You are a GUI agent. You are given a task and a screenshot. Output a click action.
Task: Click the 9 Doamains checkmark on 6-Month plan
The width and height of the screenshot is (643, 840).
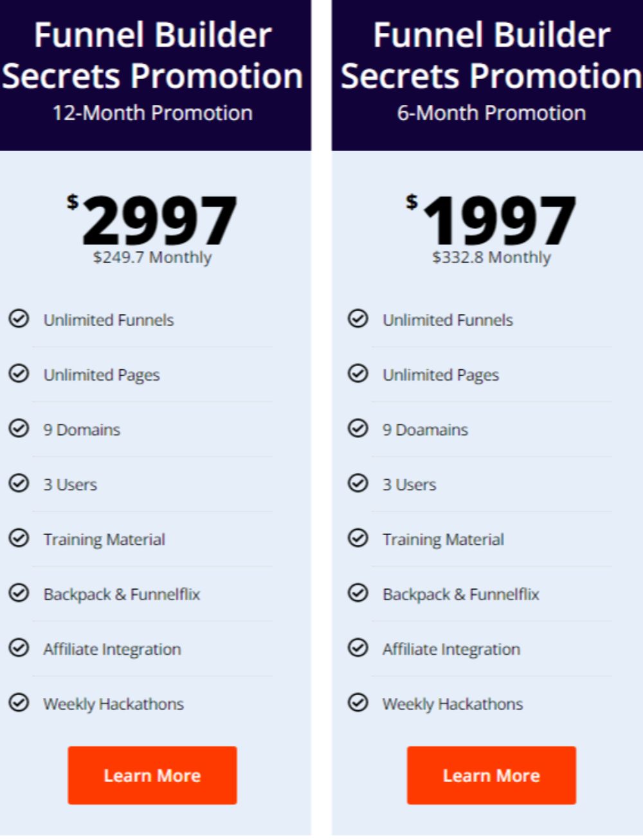(x=358, y=428)
